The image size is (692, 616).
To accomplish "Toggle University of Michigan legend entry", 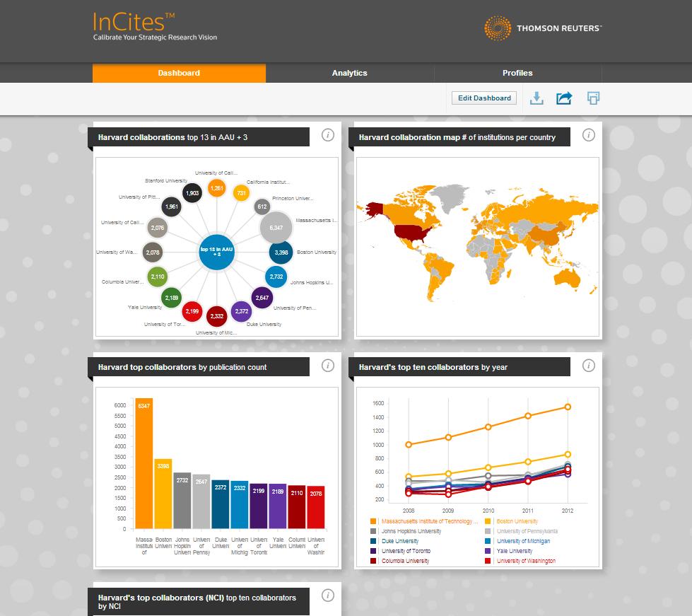I will [x=523, y=541].
